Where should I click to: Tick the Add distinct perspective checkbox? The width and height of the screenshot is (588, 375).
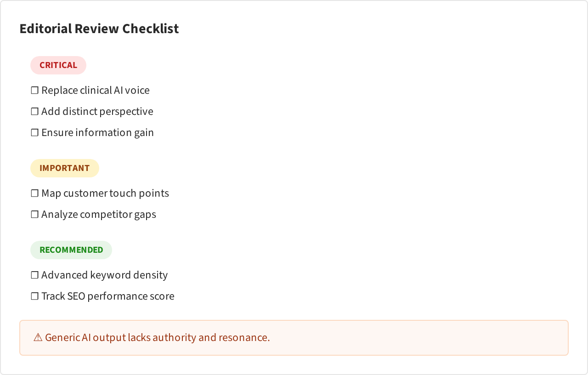(x=34, y=112)
